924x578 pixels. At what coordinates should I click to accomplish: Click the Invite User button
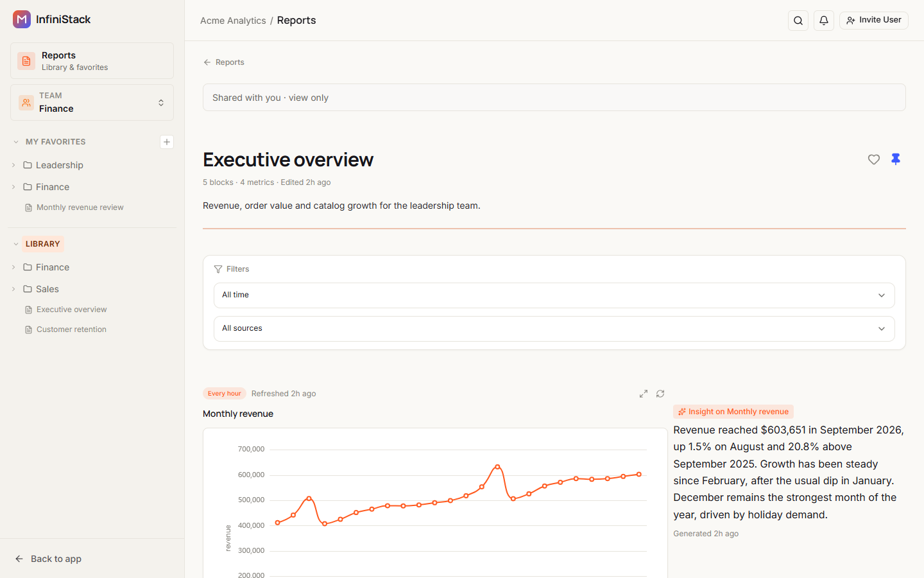pyautogui.click(x=874, y=21)
